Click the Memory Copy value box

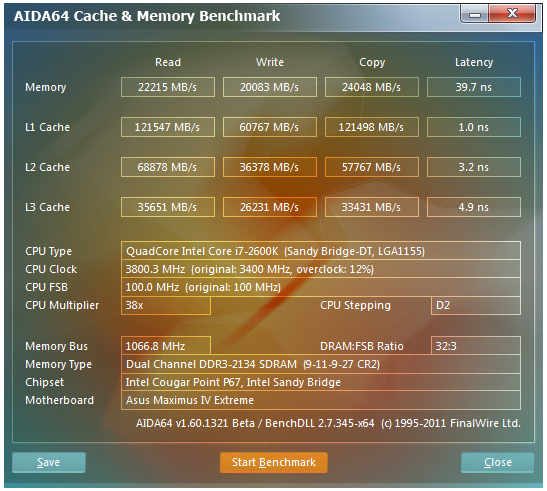pyautogui.click(x=372, y=87)
